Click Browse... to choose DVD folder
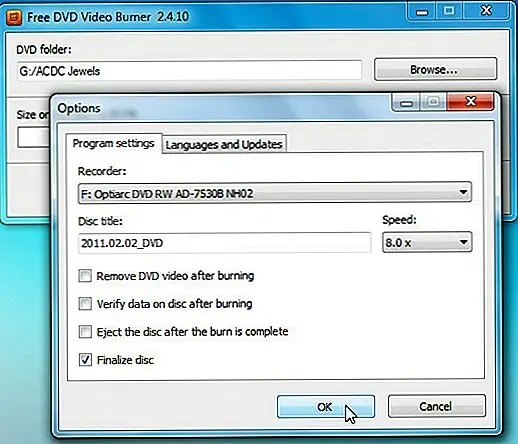 [x=435, y=69]
